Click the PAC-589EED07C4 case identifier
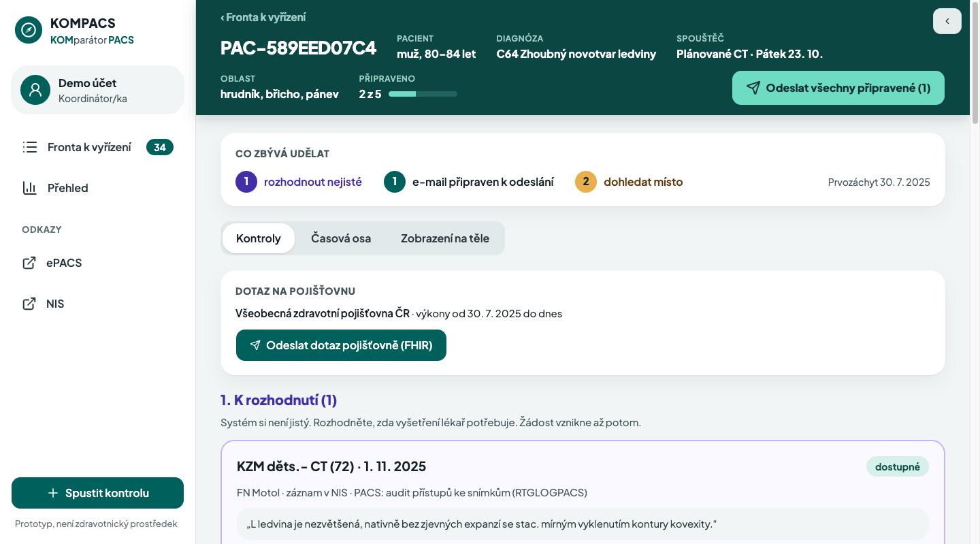The width and height of the screenshot is (980, 544). click(298, 48)
